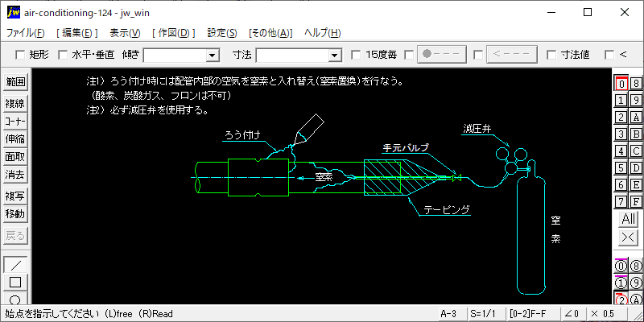
Task: Open the 表示(V) menu
Action: pyautogui.click(x=126, y=33)
